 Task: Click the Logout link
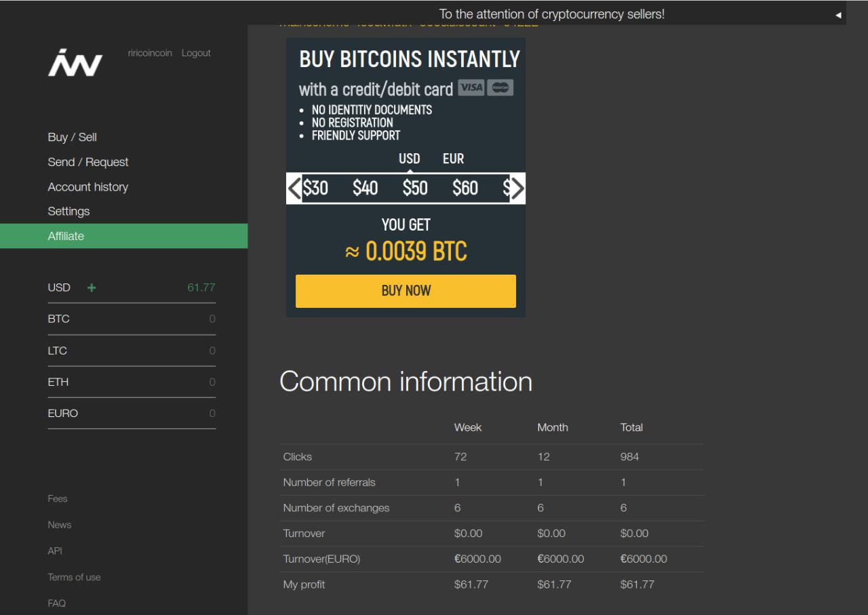coord(196,53)
